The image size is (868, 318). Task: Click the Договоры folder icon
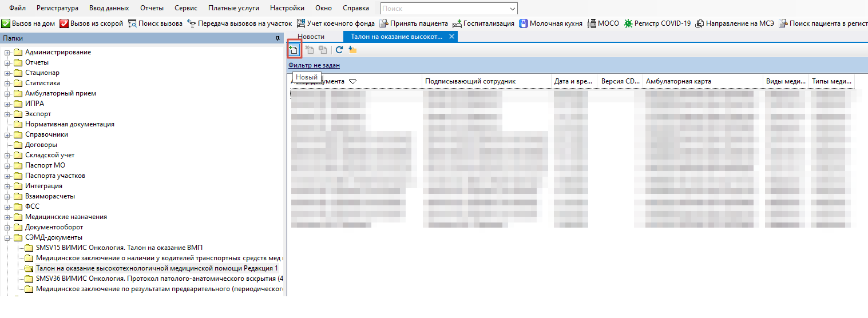pyautogui.click(x=18, y=145)
